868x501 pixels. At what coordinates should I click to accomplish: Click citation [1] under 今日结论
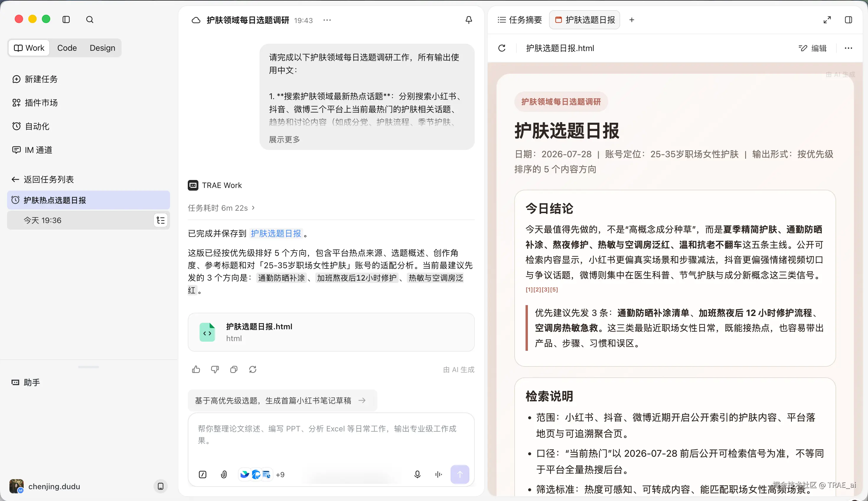pyautogui.click(x=529, y=289)
